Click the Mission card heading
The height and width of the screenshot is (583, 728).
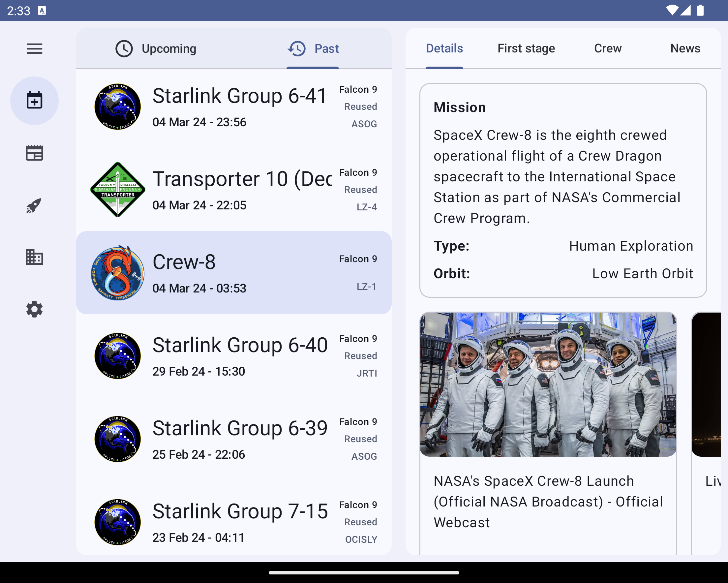click(x=460, y=107)
